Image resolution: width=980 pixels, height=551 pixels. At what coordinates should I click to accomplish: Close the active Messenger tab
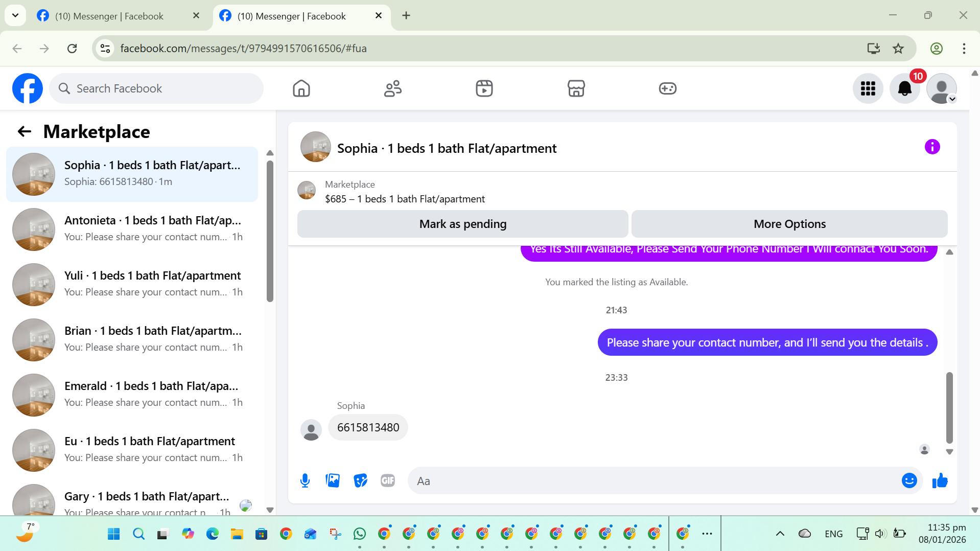click(x=379, y=16)
